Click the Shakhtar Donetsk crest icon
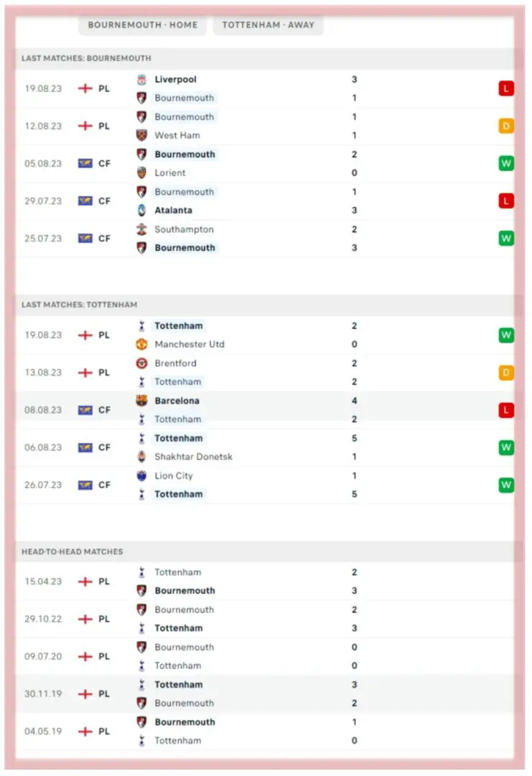This screenshot has height=776, width=532. pos(141,457)
